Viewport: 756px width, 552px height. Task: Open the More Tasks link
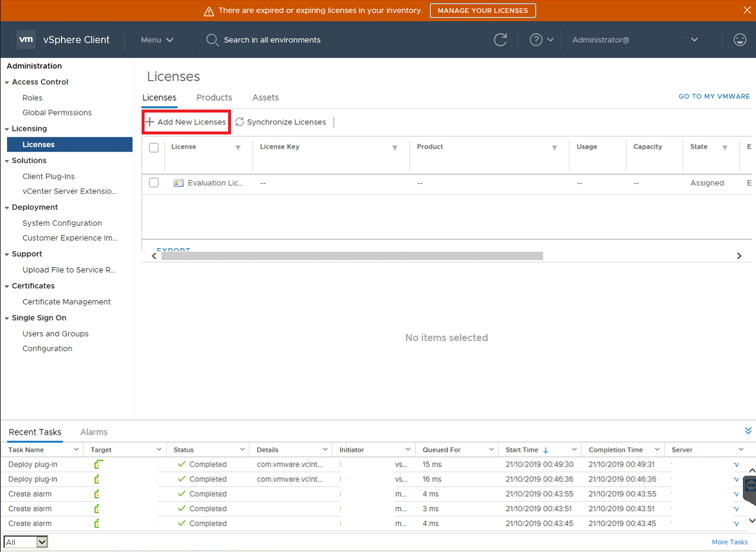coord(730,542)
